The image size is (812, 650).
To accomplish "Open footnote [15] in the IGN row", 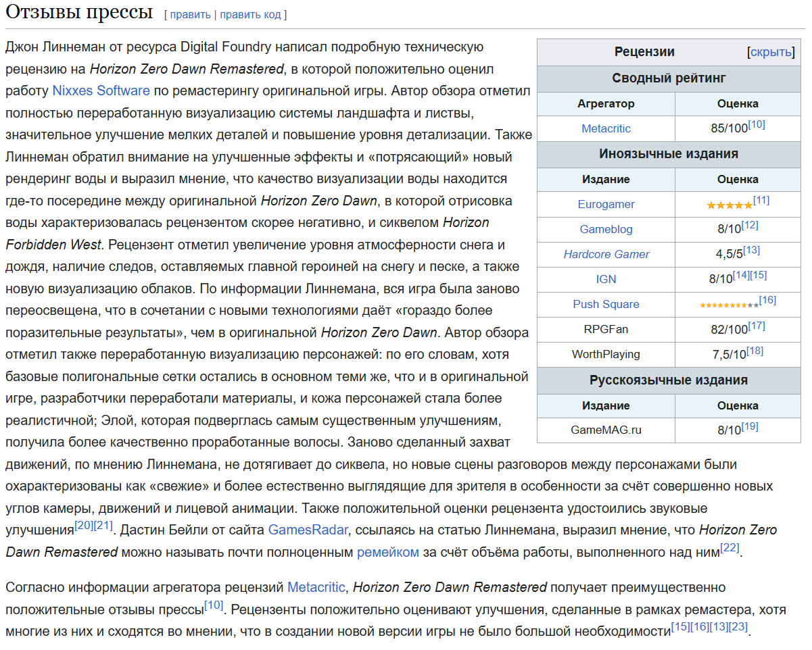I will [x=758, y=275].
